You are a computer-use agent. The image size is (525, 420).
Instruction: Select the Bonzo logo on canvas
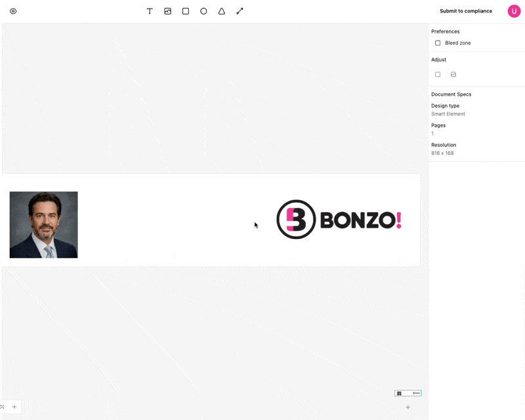339,219
